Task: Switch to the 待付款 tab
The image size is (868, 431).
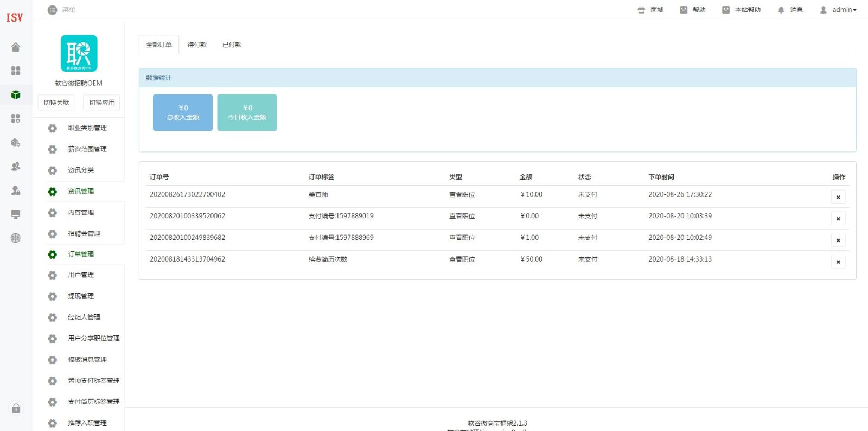Action: tap(197, 45)
